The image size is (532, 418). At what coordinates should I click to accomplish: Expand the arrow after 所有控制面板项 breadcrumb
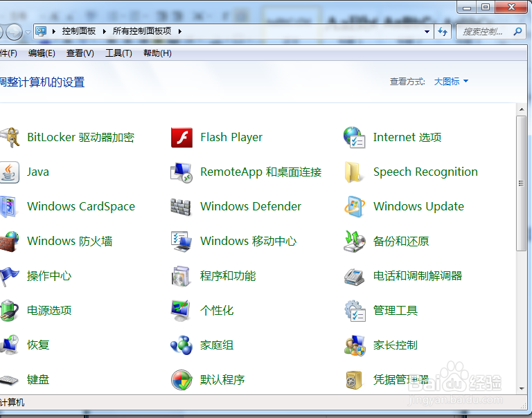point(180,32)
